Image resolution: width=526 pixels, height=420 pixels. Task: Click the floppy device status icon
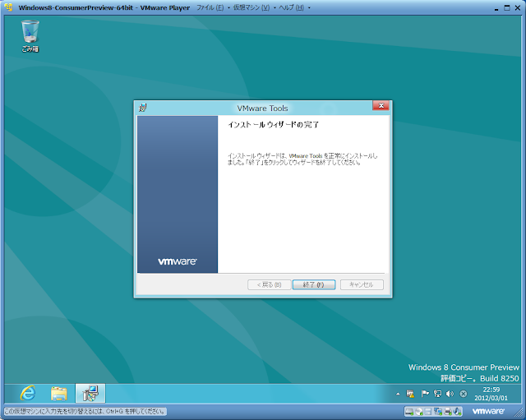428,411
